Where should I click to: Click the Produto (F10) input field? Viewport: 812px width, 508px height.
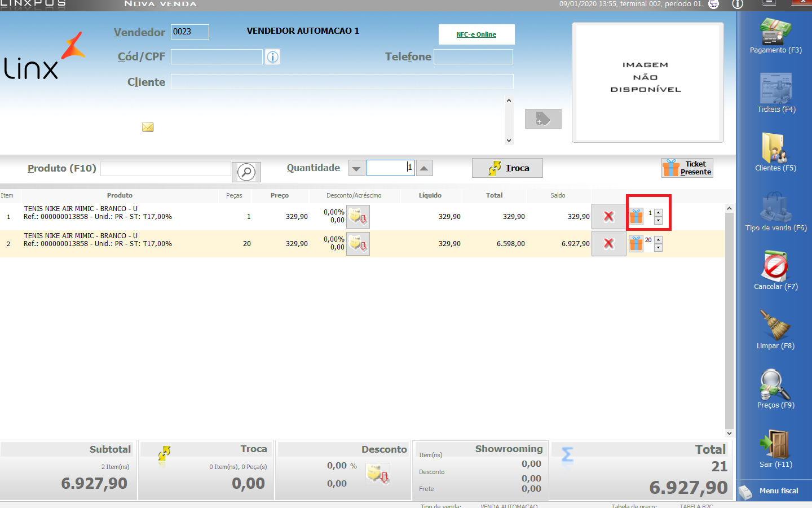(x=166, y=168)
